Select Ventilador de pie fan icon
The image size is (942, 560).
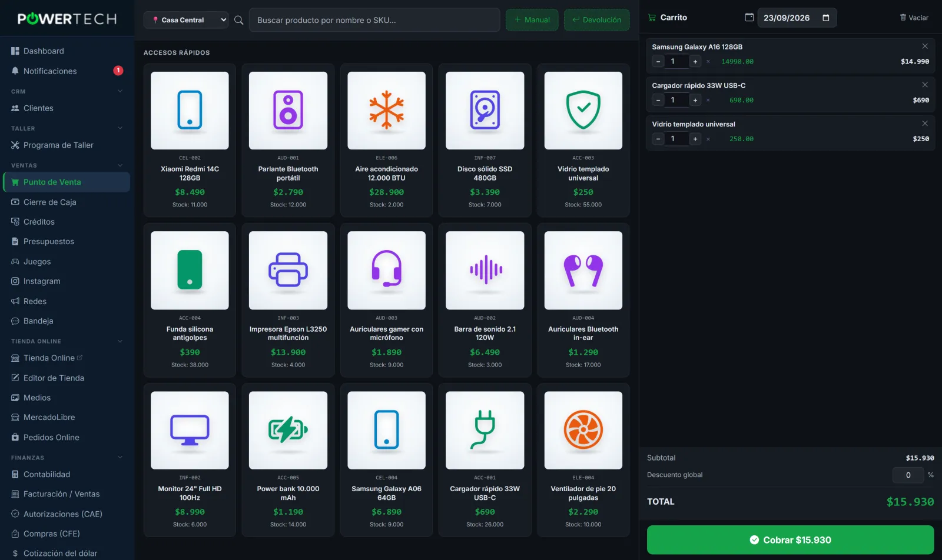(583, 430)
